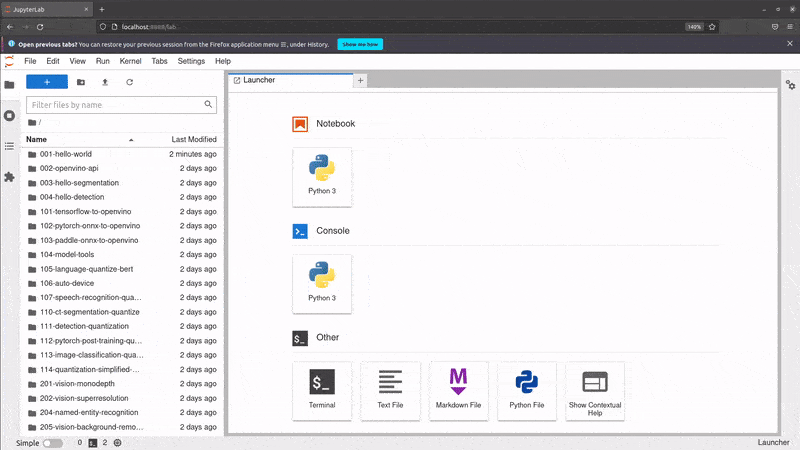This screenshot has width=800, height=450.
Task: Click the blue New Launcher plus button
Action: click(x=47, y=82)
